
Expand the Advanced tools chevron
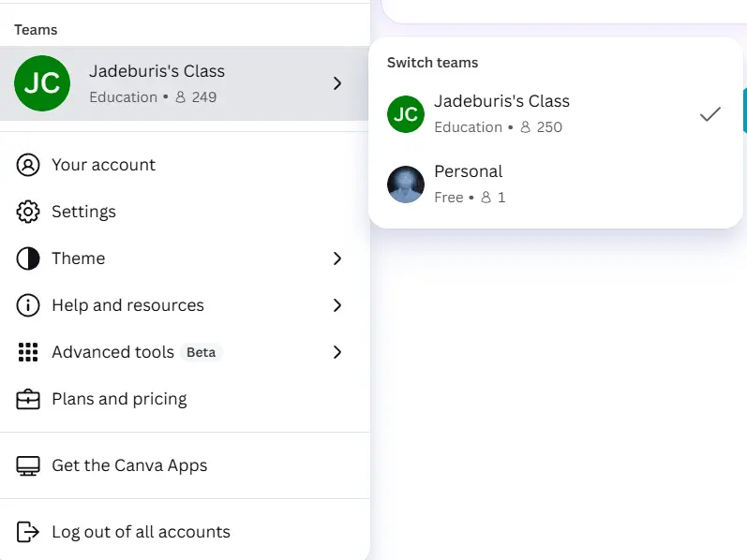pos(337,352)
